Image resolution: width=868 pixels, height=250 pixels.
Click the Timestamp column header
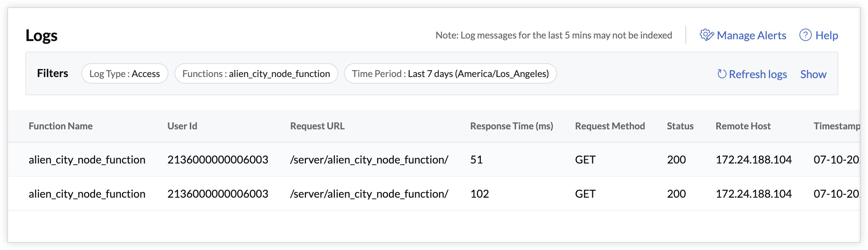(x=836, y=126)
